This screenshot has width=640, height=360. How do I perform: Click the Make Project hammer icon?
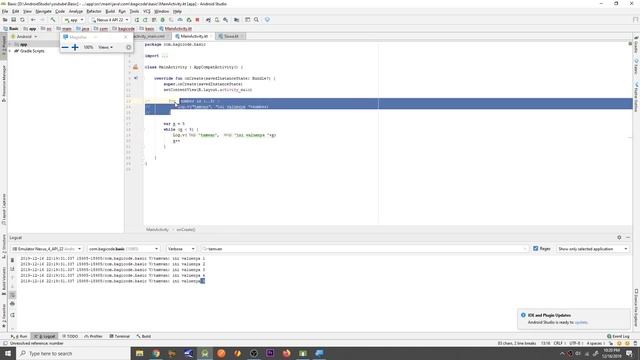tap(53, 20)
